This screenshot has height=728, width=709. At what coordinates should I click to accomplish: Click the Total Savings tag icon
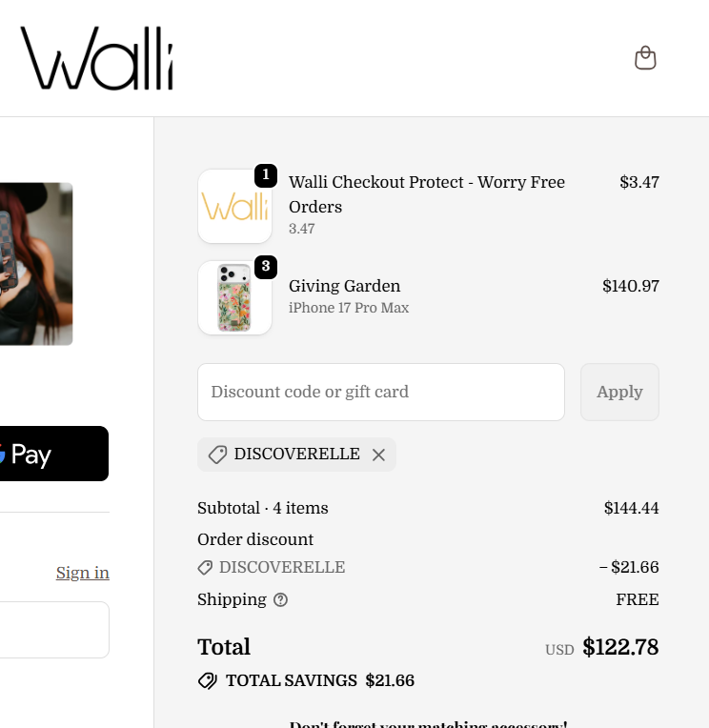pyautogui.click(x=207, y=680)
